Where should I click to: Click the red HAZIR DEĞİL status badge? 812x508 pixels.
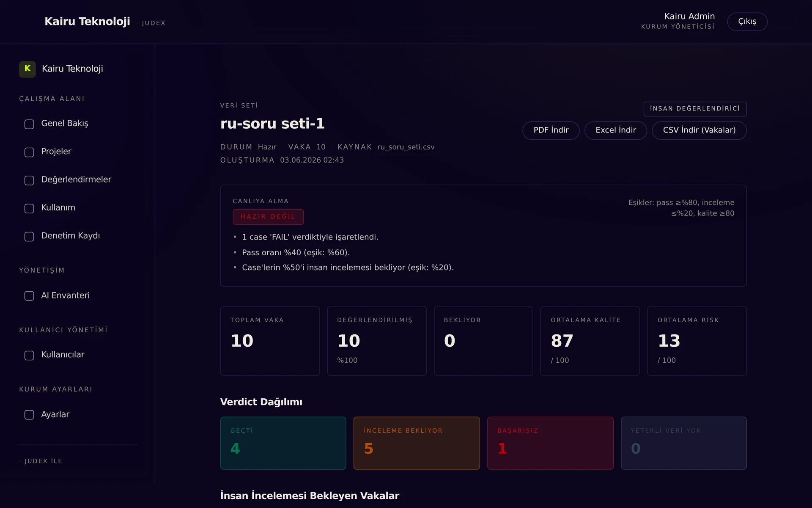[268, 217]
